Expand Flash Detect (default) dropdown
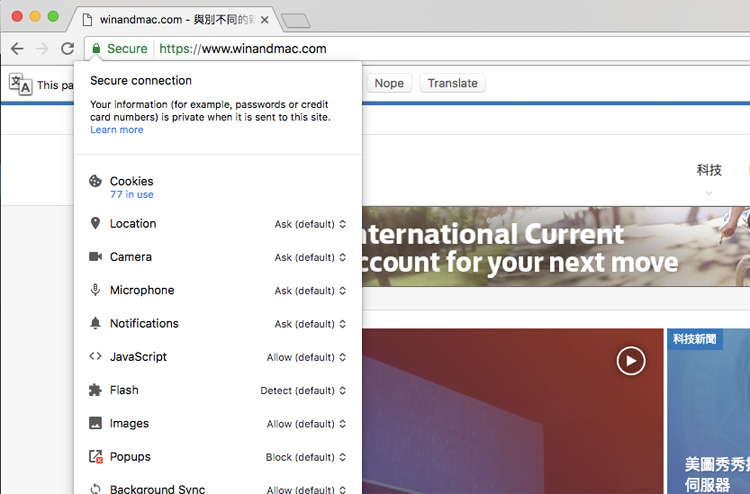Screen dimensions: 750x494 (x=303, y=390)
